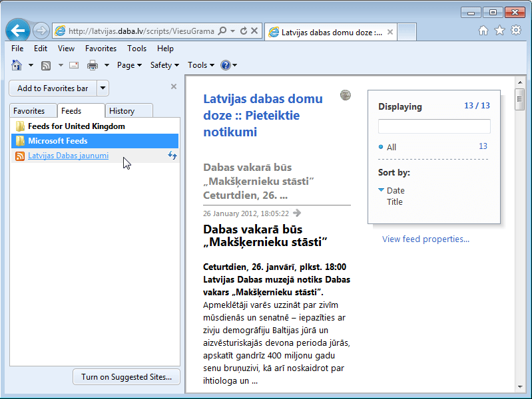Open the Microsoft Feeds folder

pos(95,141)
